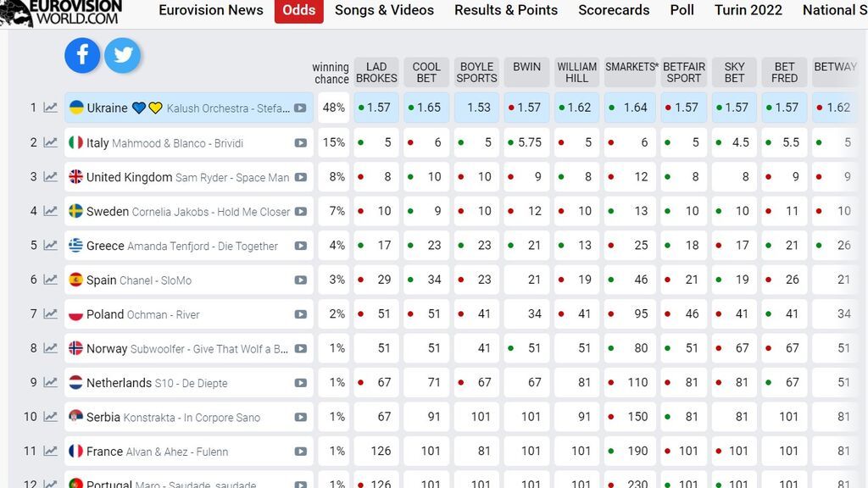Open the Boyle Sports bookmaker header
Screen dimensions: 868x488
[476, 72]
